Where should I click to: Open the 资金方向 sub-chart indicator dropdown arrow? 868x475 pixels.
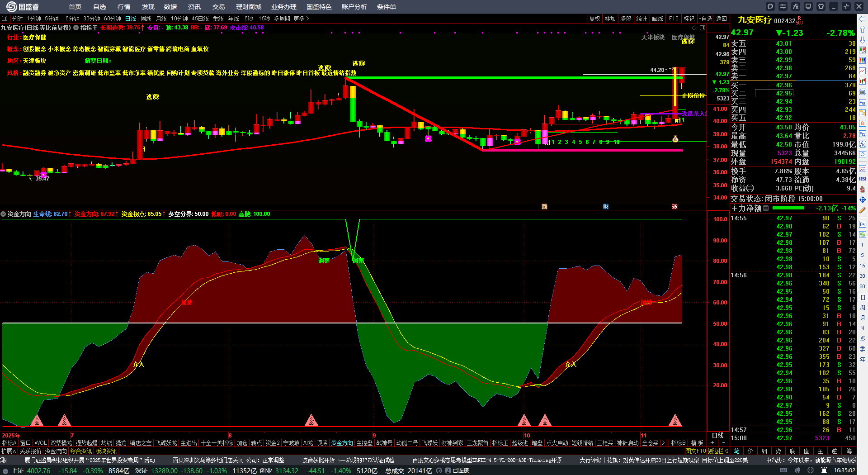pos(3,214)
